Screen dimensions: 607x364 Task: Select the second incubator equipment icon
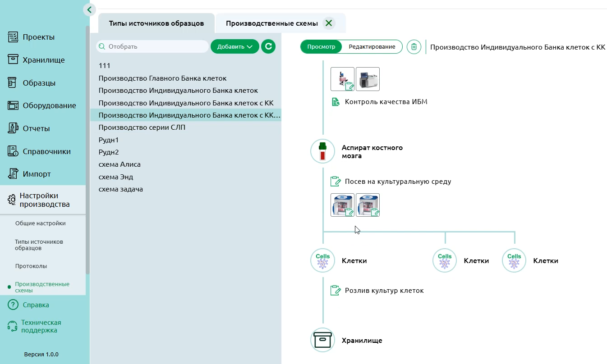pyautogui.click(x=368, y=204)
